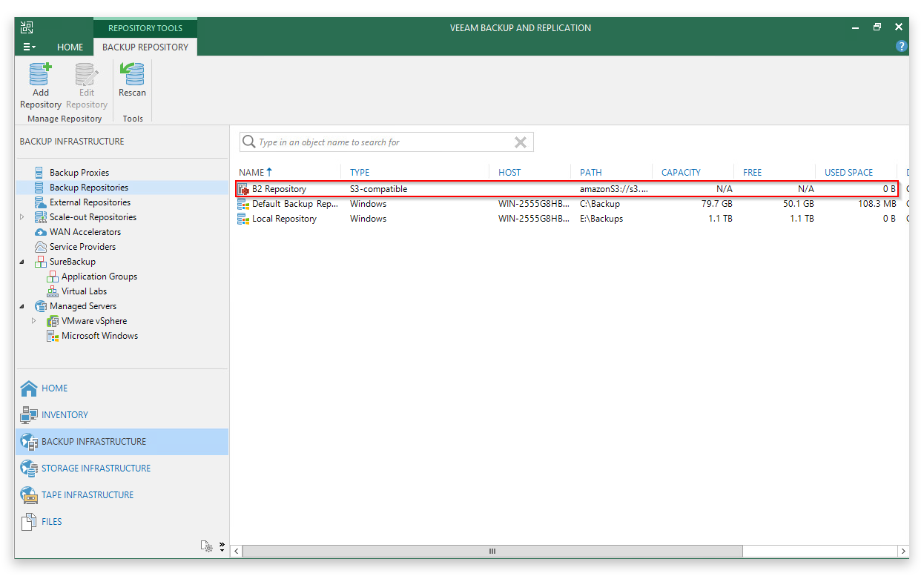Open STORAGE INFRASTRUCTURE navigation view
924x576 pixels.
click(122, 468)
